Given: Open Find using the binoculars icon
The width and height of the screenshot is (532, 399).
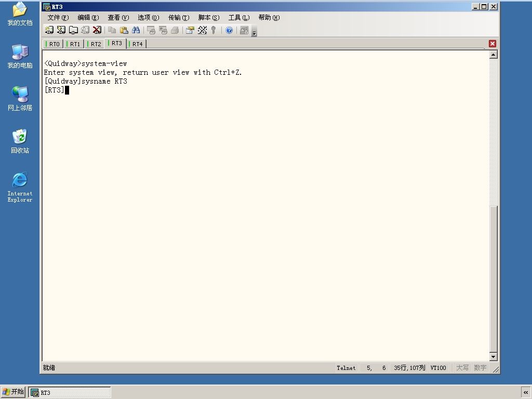Looking at the screenshot, I should click(x=136, y=30).
